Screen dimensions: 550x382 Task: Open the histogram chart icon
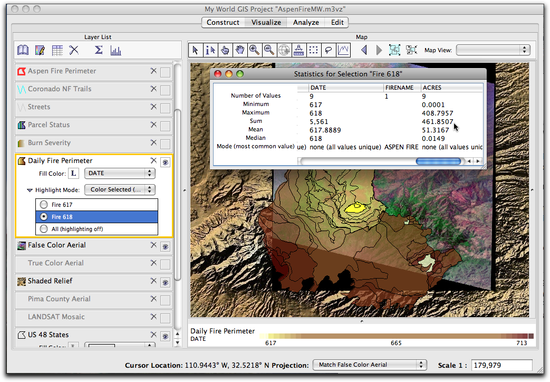coord(115,51)
